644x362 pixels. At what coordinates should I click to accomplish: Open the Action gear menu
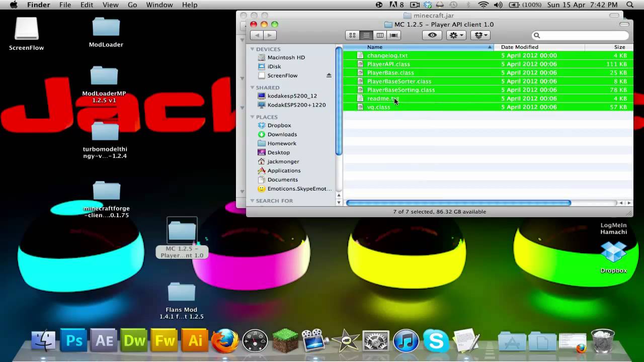456,35
